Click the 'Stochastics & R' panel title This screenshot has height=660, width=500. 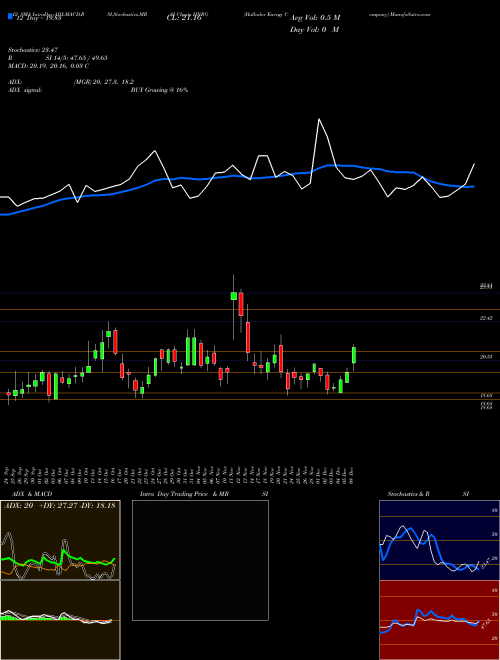(x=408, y=494)
